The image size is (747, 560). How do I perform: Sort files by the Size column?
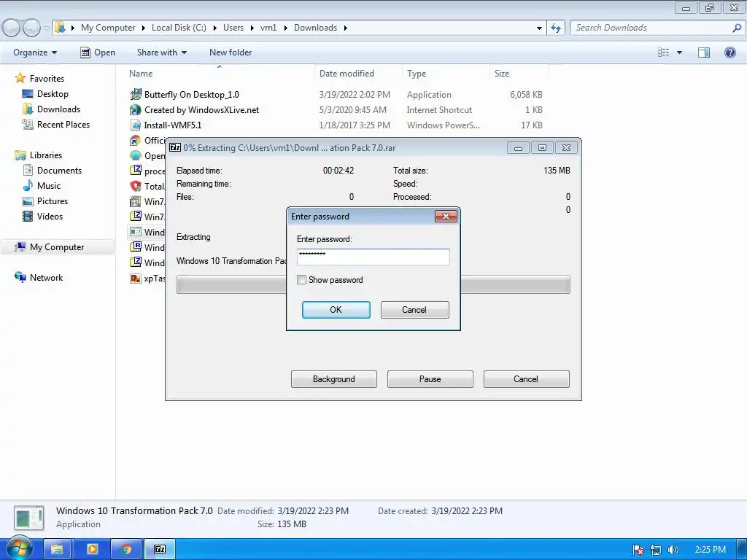click(502, 74)
